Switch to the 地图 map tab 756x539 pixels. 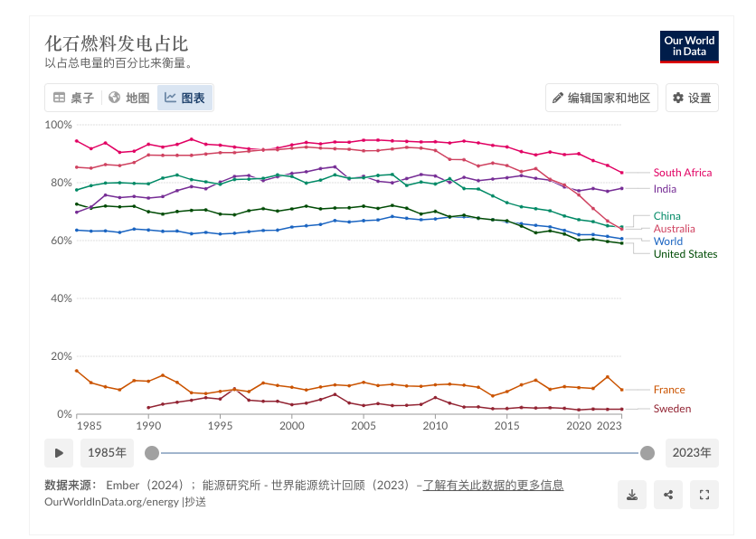coord(128,98)
